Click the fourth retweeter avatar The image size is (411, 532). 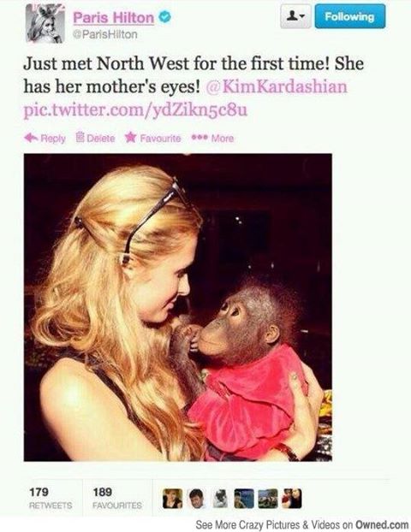click(244, 499)
